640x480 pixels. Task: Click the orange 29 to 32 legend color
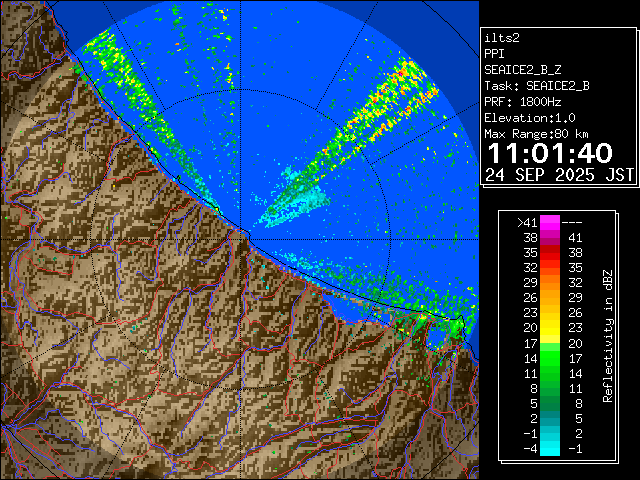(550, 283)
